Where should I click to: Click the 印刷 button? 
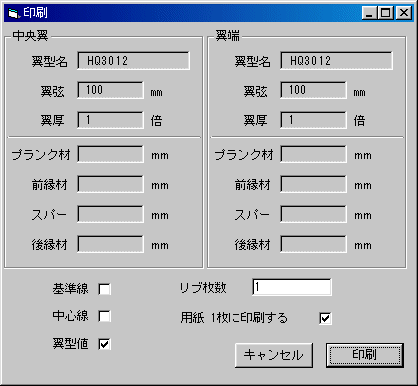tap(365, 355)
